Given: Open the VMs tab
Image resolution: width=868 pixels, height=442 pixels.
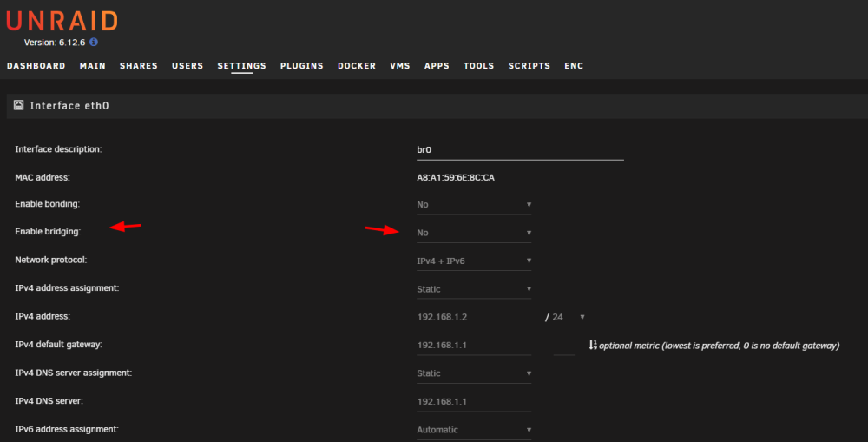Looking at the screenshot, I should (x=399, y=66).
